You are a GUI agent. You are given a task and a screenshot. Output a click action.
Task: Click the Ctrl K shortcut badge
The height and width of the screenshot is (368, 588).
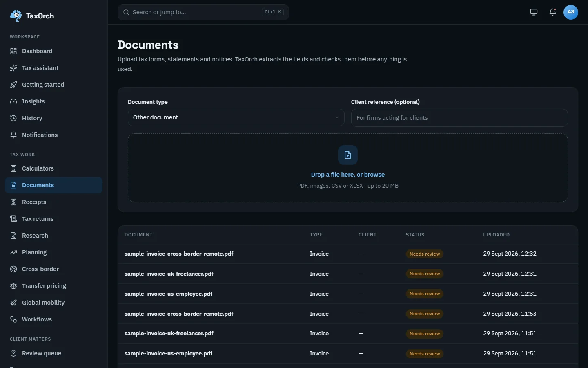(273, 12)
